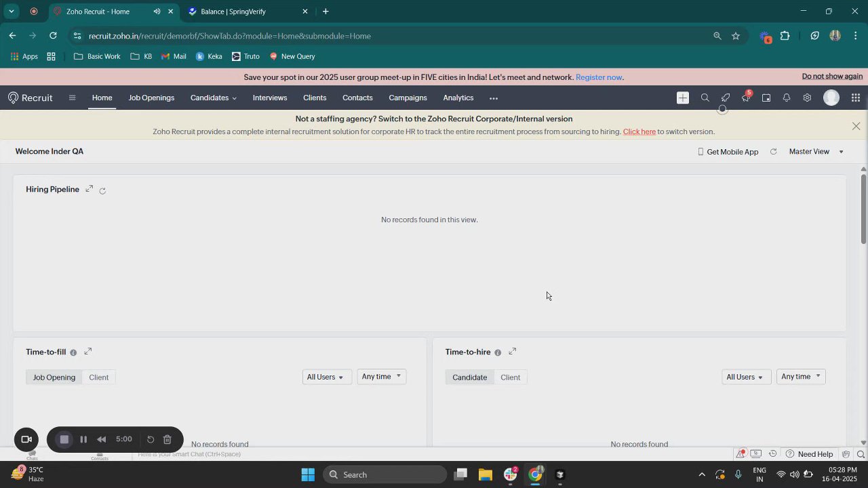Close the staffing agency banner
868x488 pixels.
point(856,126)
